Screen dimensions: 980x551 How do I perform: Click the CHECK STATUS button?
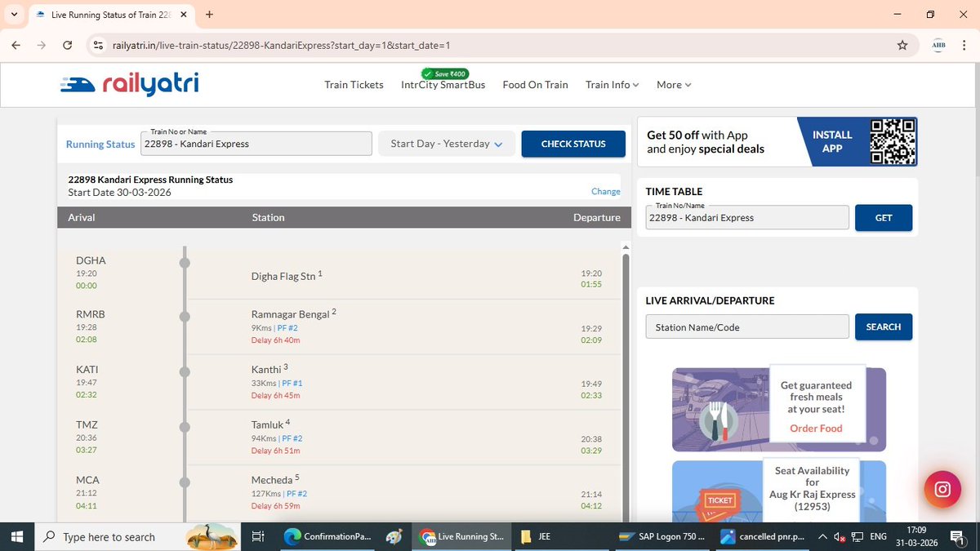coord(573,144)
